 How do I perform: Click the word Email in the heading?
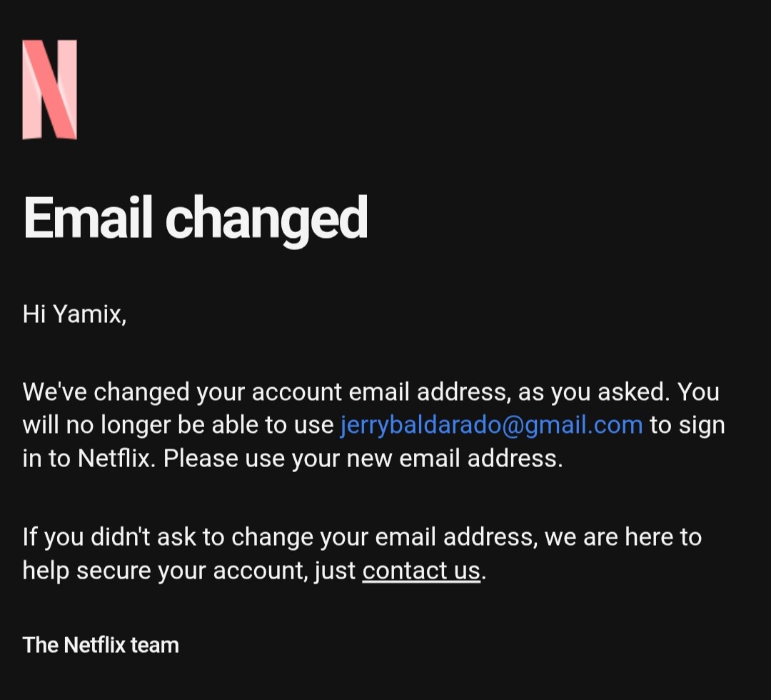pos(87,218)
